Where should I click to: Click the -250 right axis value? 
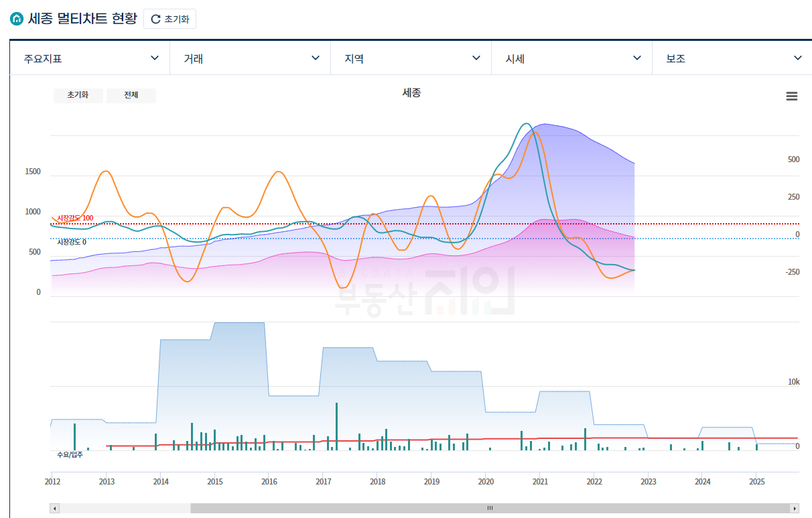click(793, 272)
